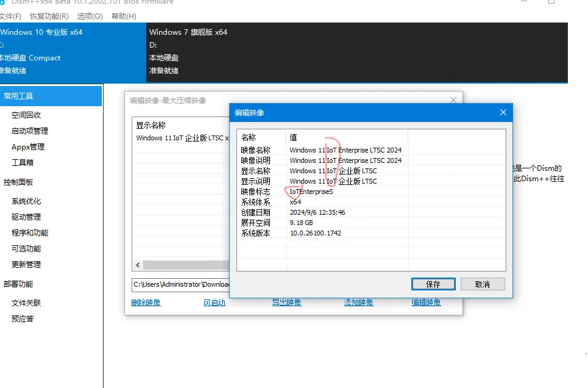
Task: Close the 编辑映像 dialog
Action: point(503,112)
